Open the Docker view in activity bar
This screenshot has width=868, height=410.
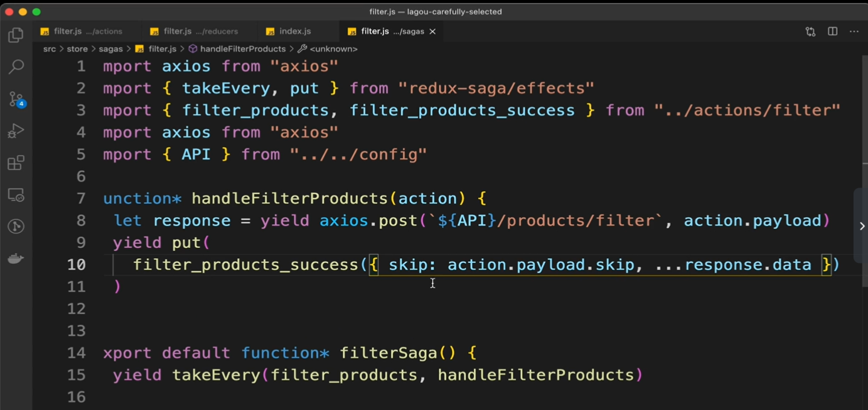pos(16,259)
